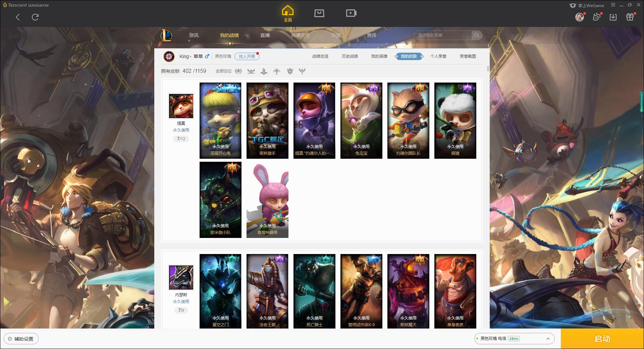Open the 主页 home icon
The width and height of the screenshot is (644, 349).
tap(288, 14)
